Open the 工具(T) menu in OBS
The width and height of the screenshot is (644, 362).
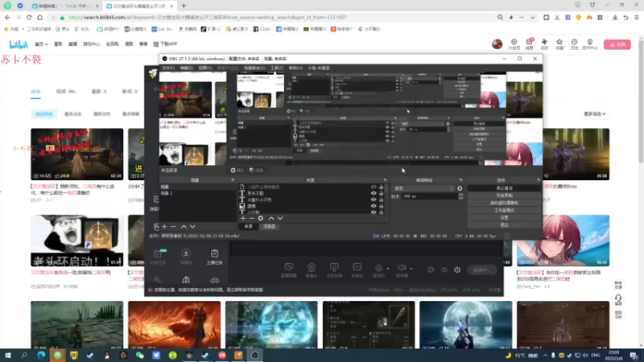(x=276, y=68)
